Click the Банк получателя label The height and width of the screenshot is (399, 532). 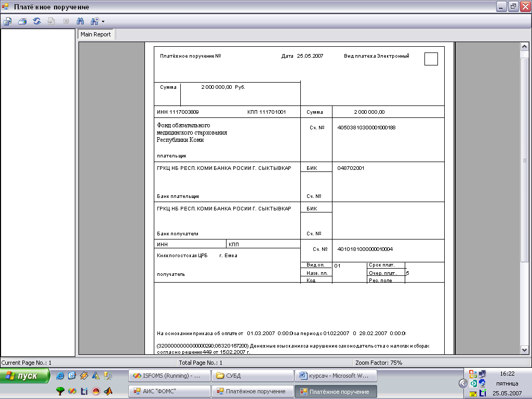178,233
